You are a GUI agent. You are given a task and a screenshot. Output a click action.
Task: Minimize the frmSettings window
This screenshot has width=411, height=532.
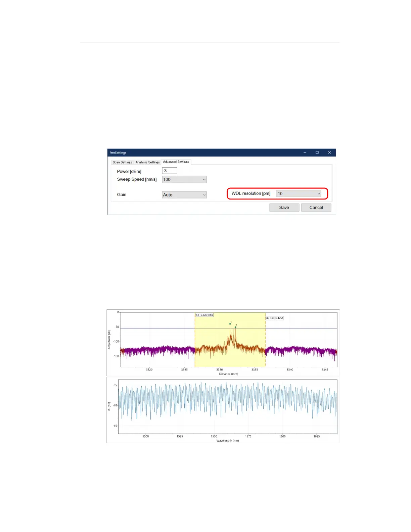pos(305,153)
